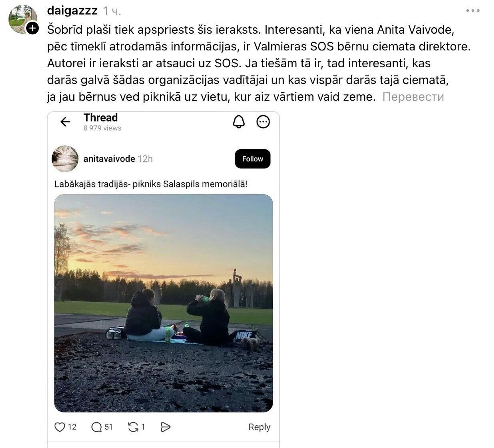Share post with paper plane icon
The width and height of the screenshot is (494, 448).
pos(165,427)
